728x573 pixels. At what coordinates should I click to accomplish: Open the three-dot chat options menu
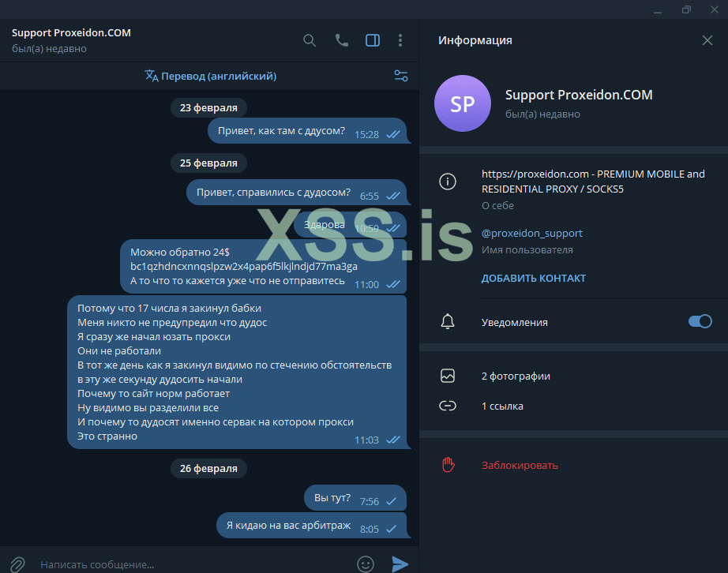coord(400,40)
